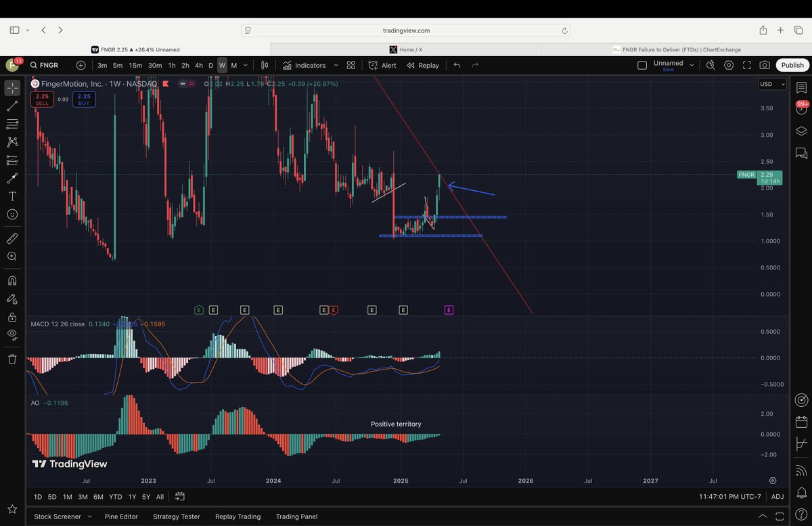
Task: Open the help center question icon
Action: tap(802, 516)
